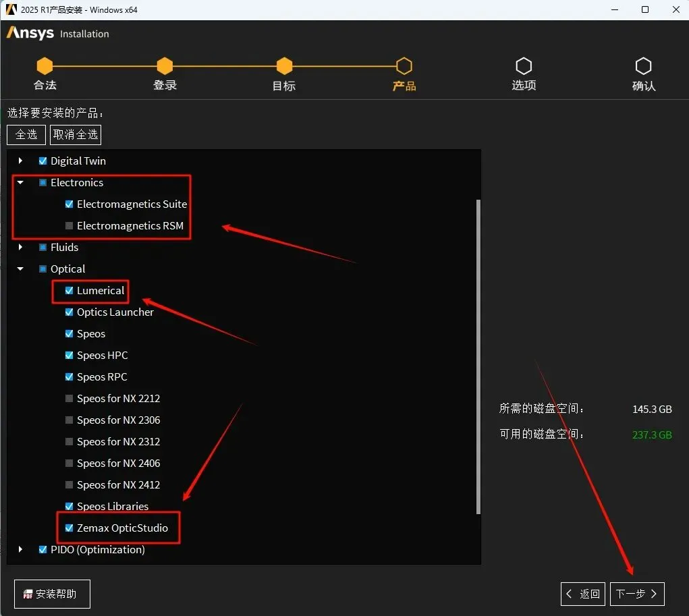Screen dimensions: 689x616
Task: Check Speos for NX 2412
Action: coord(69,484)
